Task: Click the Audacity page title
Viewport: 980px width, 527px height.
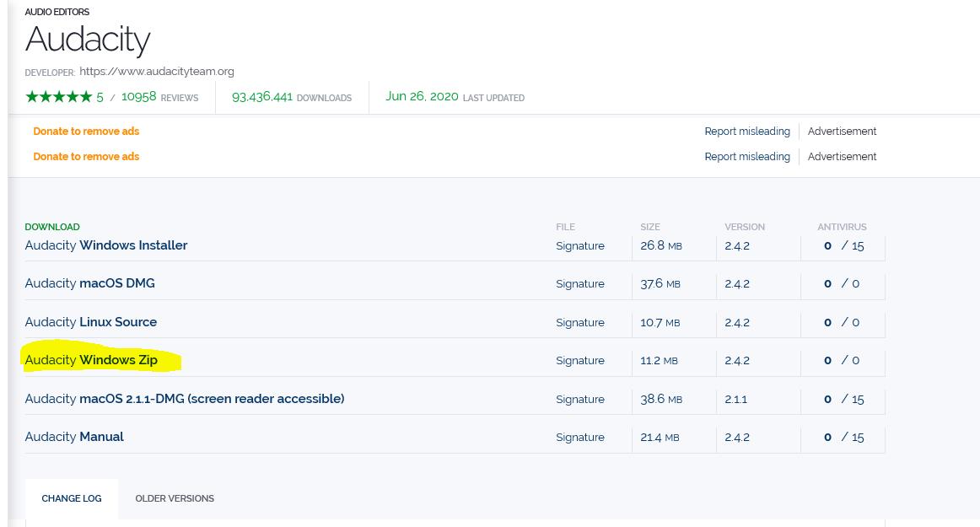Action: (88, 40)
